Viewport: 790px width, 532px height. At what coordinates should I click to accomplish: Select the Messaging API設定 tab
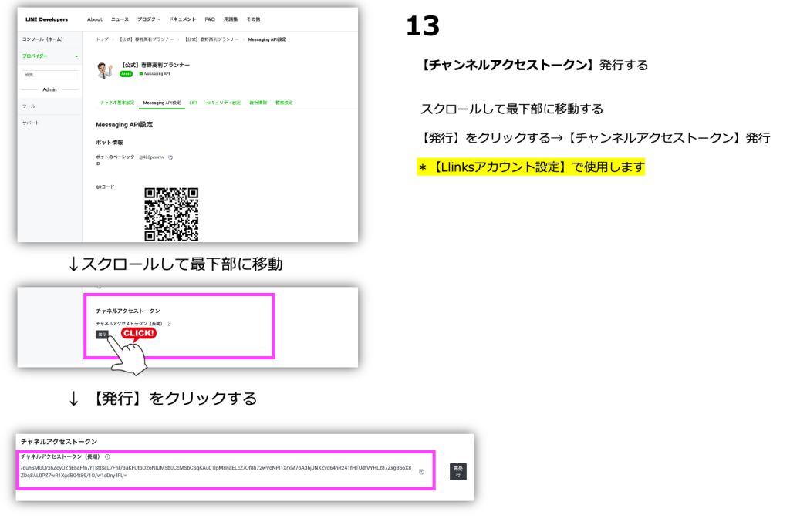pos(162,103)
